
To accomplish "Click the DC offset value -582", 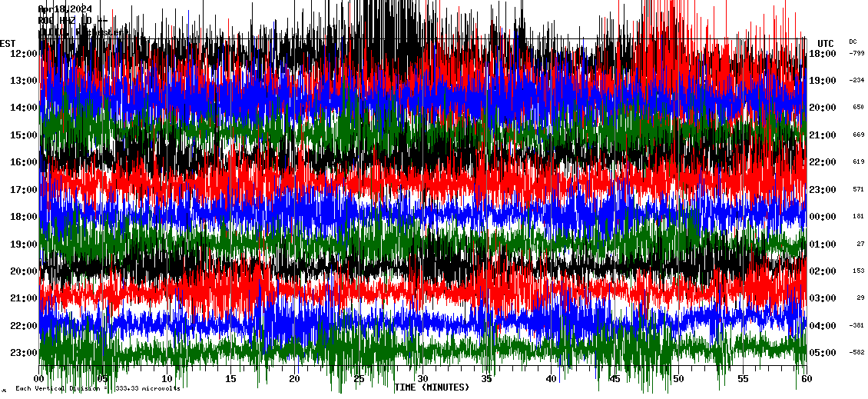I will tap(856, 353).
